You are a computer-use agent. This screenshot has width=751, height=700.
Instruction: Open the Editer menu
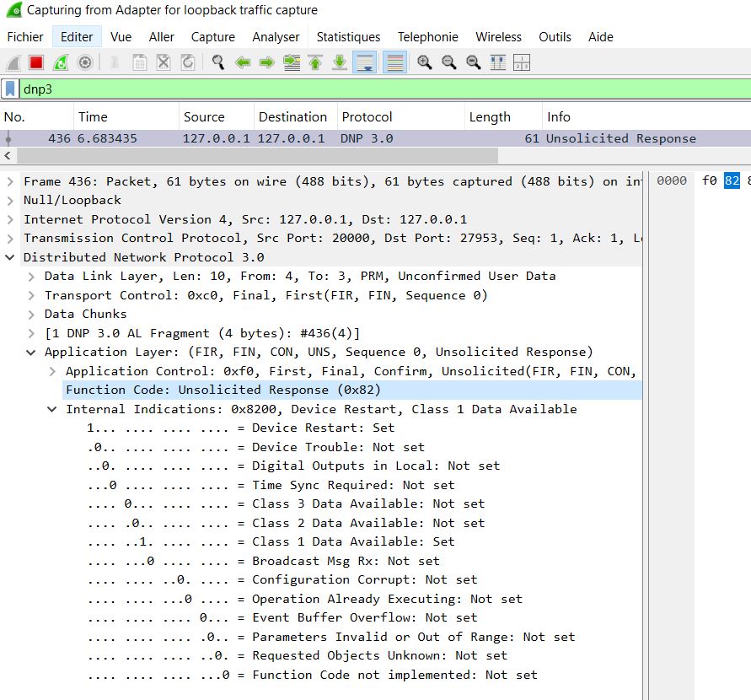click(77, 37)
